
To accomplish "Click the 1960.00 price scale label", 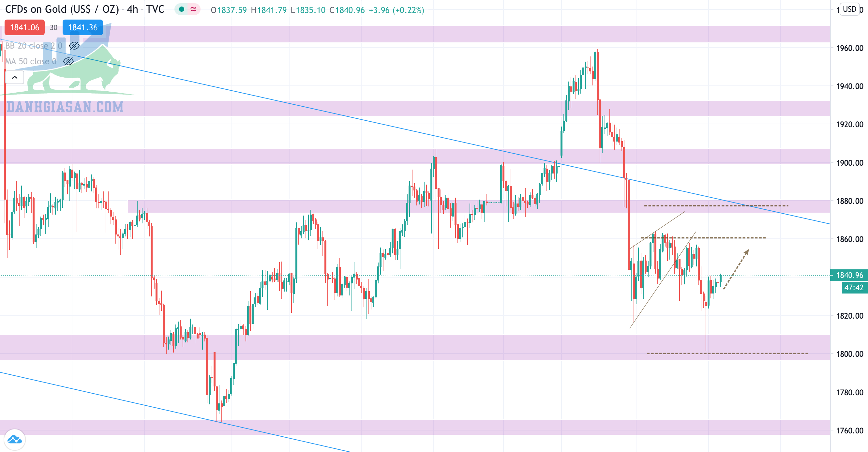I will tap(849, 48).
